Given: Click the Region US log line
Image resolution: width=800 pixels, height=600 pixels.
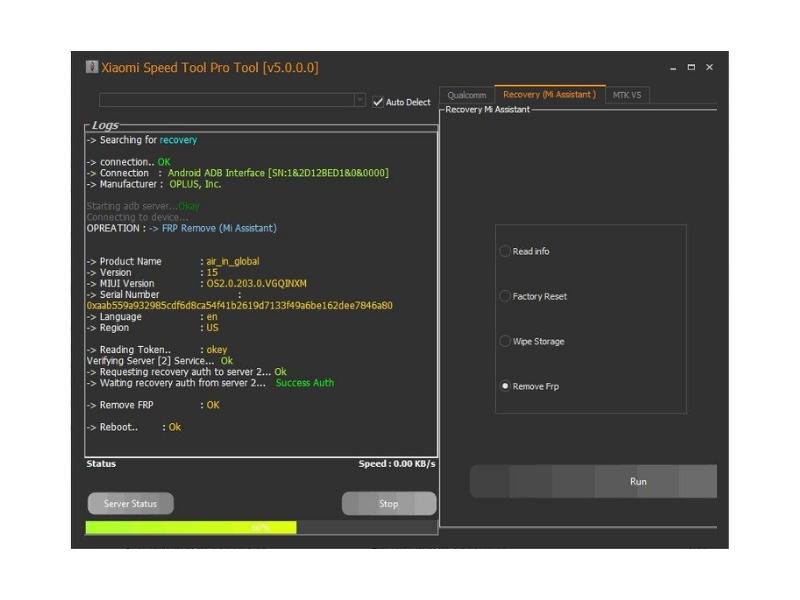Looking at the screenshot, I should point(153,328).
